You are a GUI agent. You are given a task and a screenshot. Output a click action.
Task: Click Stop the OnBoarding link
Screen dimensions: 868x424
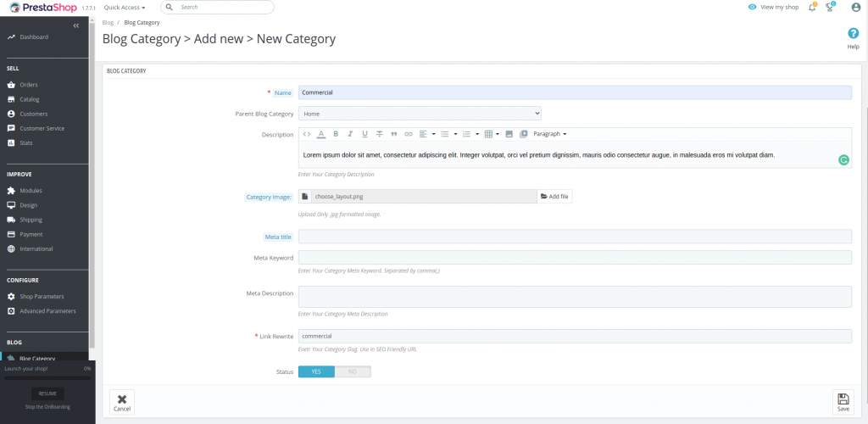[47, 407]
